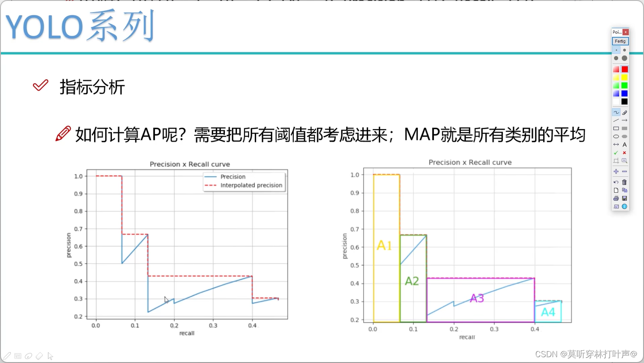This screenshot has height=363, width=644.
Task: Copy the screen to clipboard icon
Action: [624, 190]
